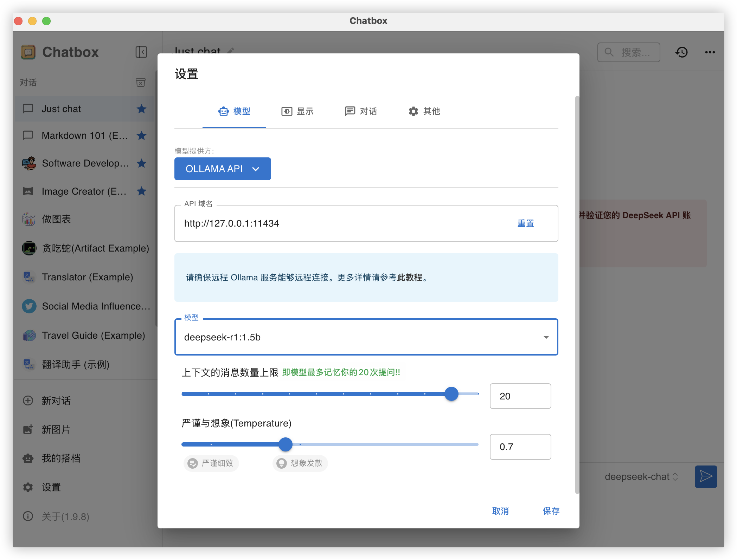Click the new chat plus icon
Viewport: 737px width, 560px height.
point(28,401)
